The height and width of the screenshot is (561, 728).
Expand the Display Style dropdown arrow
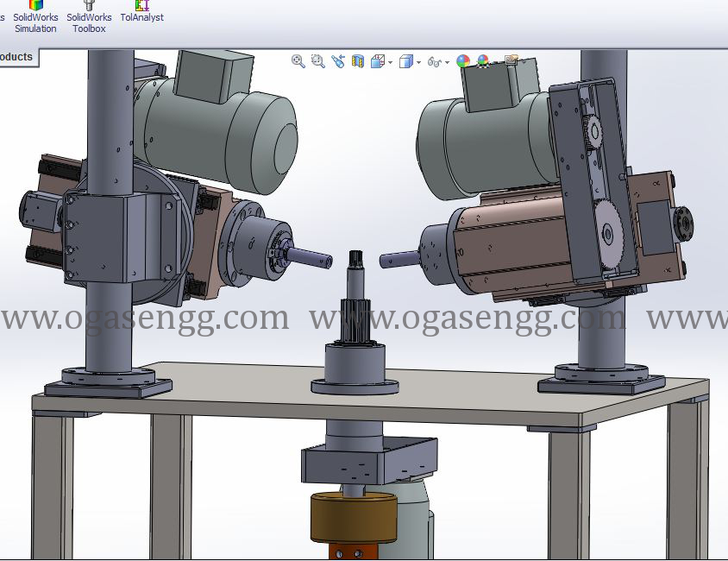419,62
